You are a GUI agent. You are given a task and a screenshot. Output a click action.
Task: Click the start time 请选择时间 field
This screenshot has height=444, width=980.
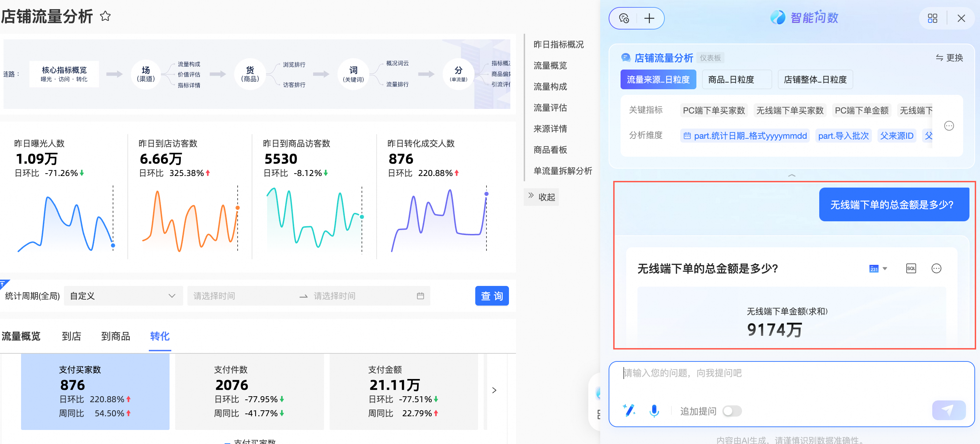[244, 296]
